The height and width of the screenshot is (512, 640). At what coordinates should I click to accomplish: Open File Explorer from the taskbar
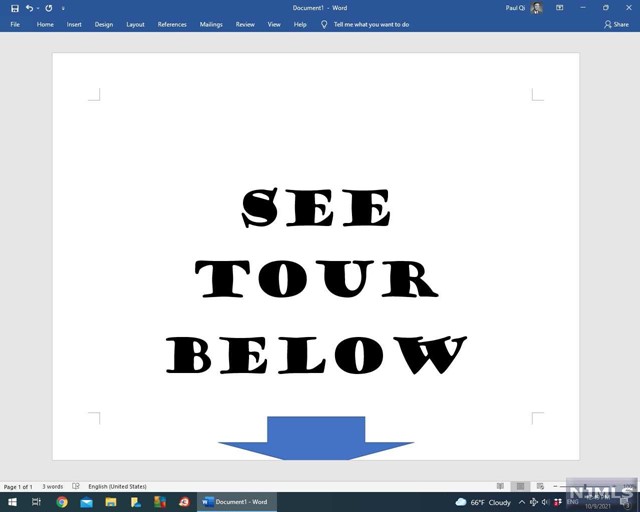(111, 502)
